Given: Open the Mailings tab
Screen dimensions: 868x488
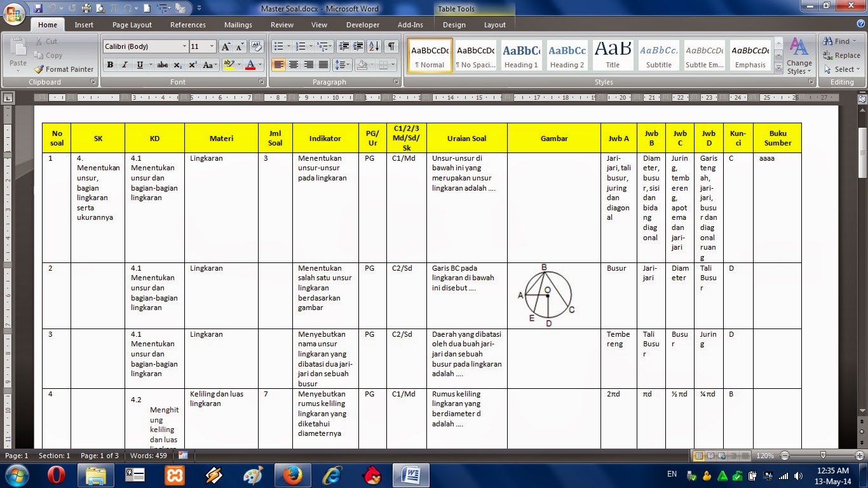Looking at the screenshot, I should coord(238,25).
